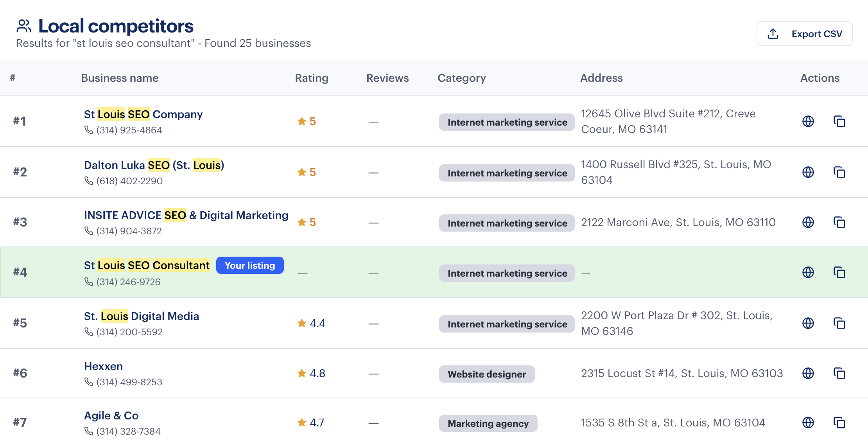Click the people icon beside Local competitors heading
Viewport: 868px width, 446px height.
(x=23, y=25)
